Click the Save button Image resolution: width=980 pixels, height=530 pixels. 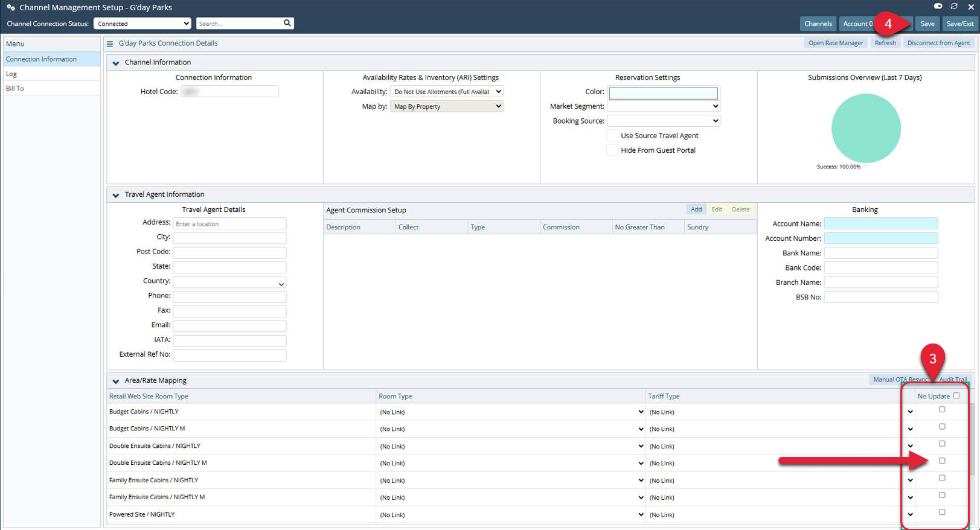[x=927, y=24]
